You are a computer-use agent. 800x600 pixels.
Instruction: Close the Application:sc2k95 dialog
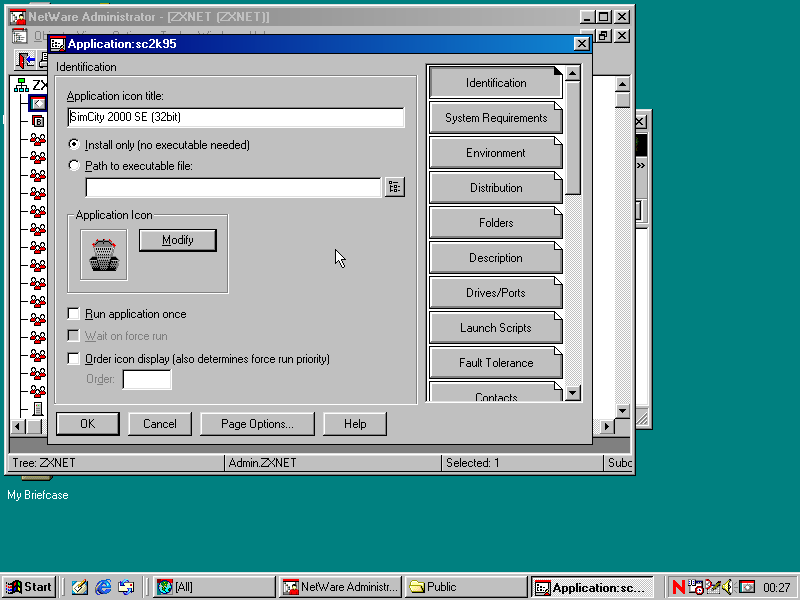click(x=581, y=44)
